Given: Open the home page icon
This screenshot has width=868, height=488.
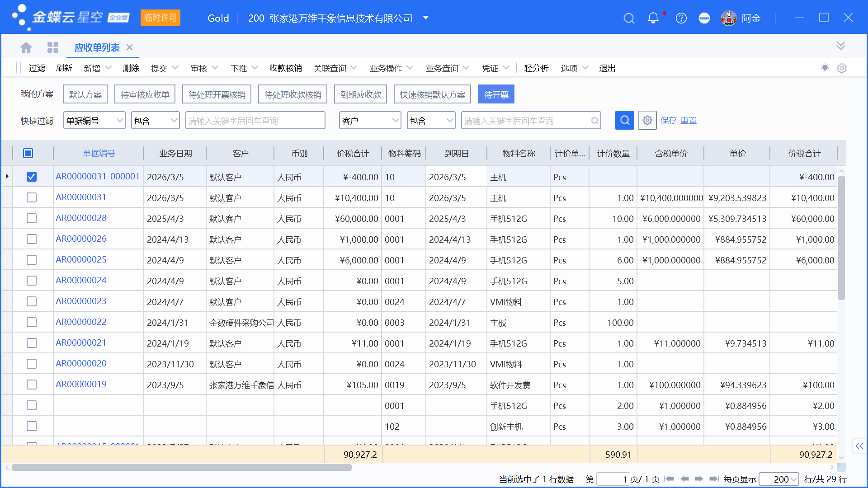Looking at the screenshot, I should coord(26,47).
